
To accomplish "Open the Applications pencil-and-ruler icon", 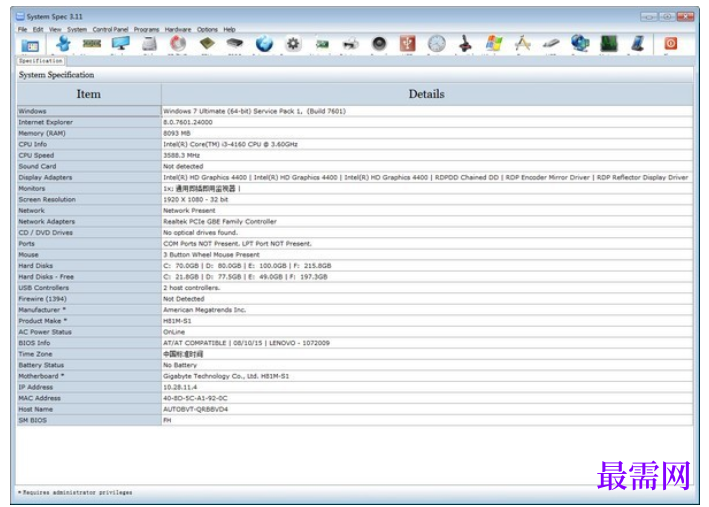I will 523,44.
